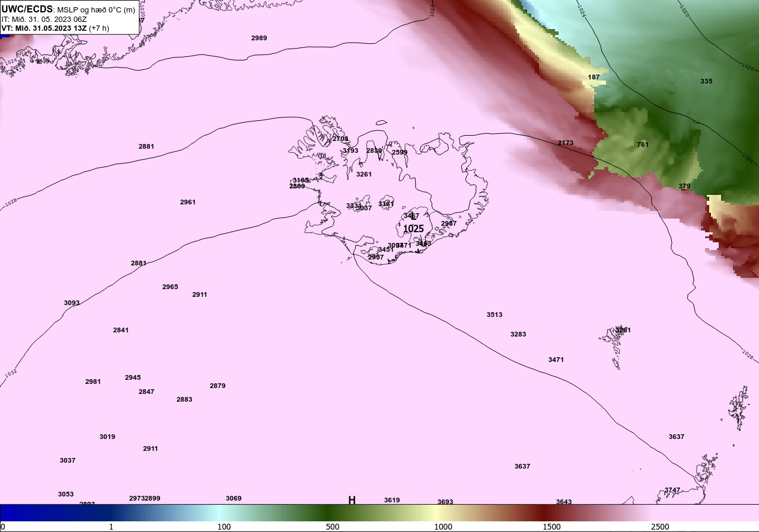Click the 2599 value over Iceland
Image resolution: width=759 pixels, height=532 pixels.
coord(400,152)
